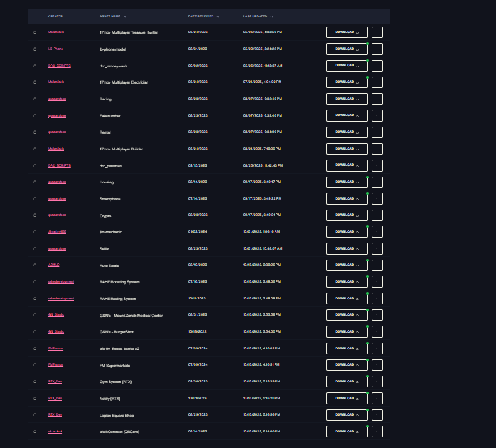Sort table by Asset Name arrows
The image size is (496, 448).
pyautogui.click(x=125, y=16)
